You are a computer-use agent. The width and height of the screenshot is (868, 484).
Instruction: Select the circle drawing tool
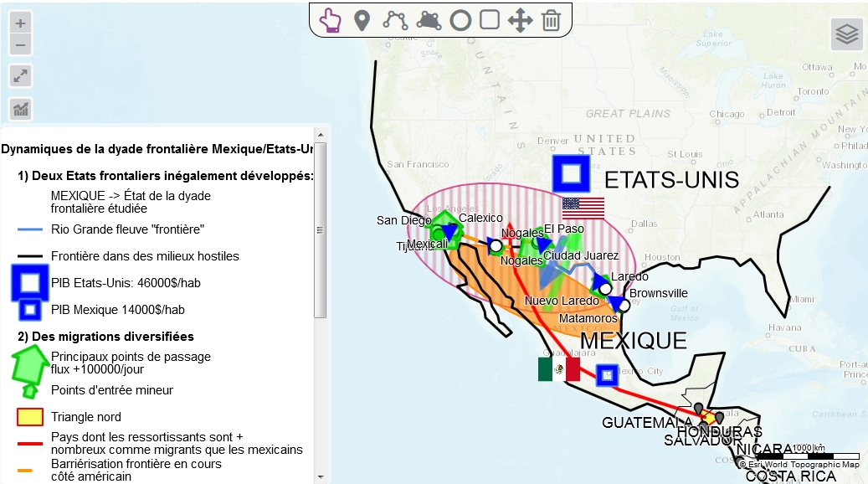coord(460,20)
